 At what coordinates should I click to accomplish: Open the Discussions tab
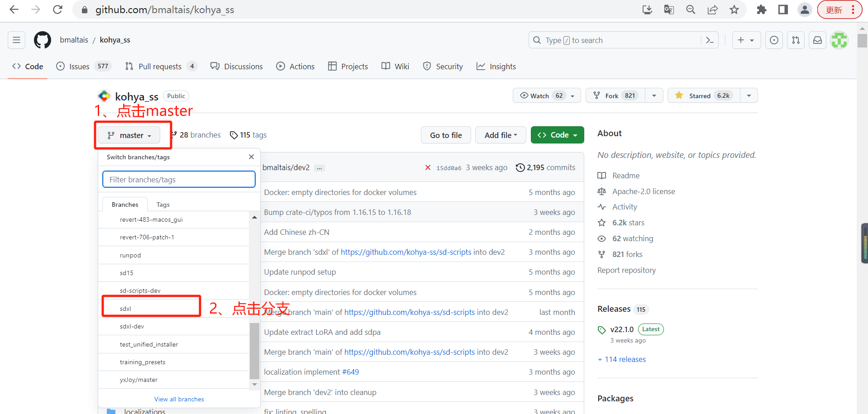click(237, 67)
